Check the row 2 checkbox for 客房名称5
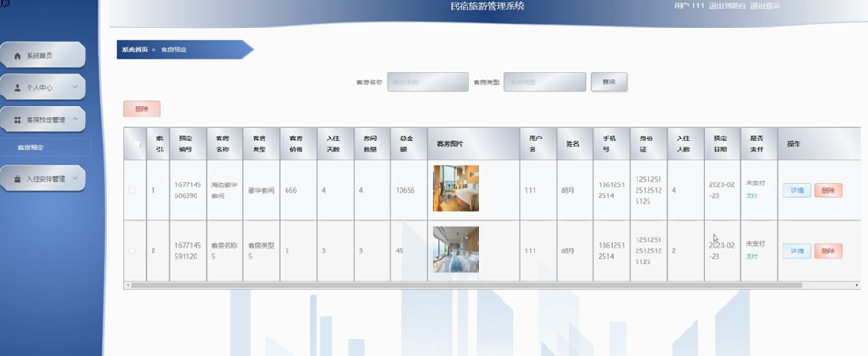 click(x=131, y=251)
